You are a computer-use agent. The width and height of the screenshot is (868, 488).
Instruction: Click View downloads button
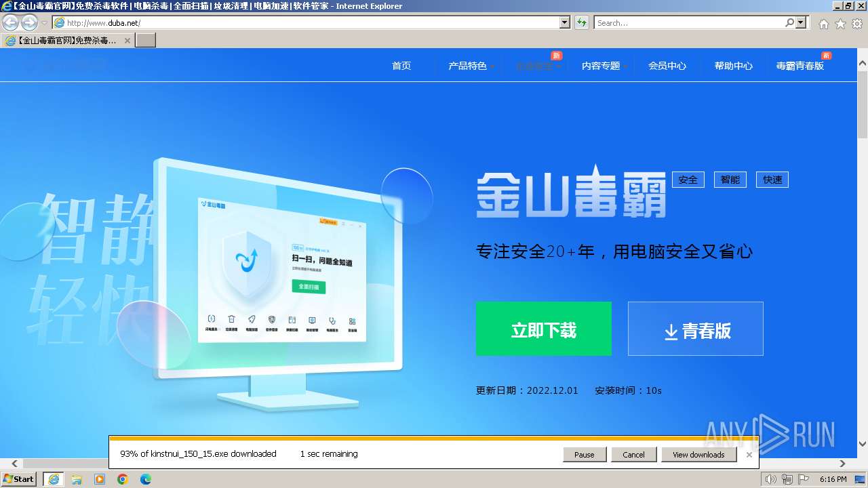pyautogui.click(x=698, y=455)
